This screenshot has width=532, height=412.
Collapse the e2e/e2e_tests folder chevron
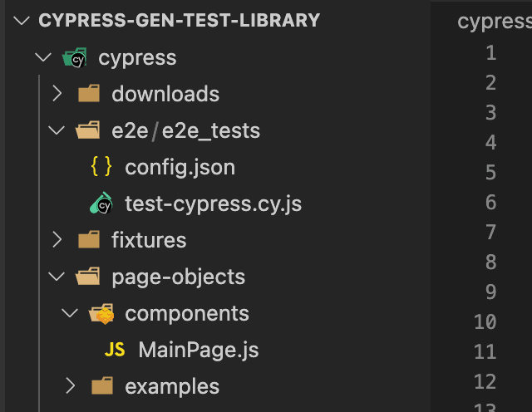[57, 130]
